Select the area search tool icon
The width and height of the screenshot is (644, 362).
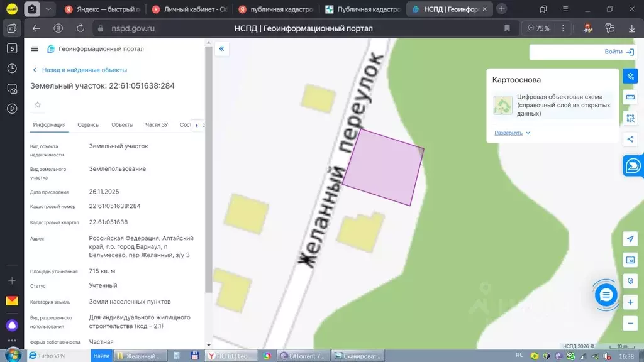[x=630, y=118]
